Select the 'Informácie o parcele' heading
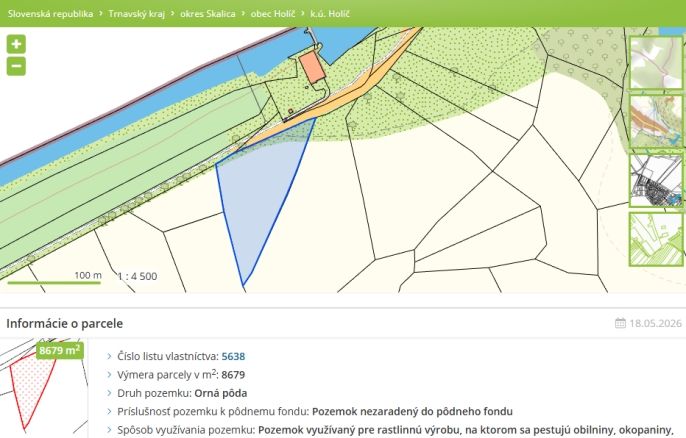The image size is (686, 438). coord(64,323)
